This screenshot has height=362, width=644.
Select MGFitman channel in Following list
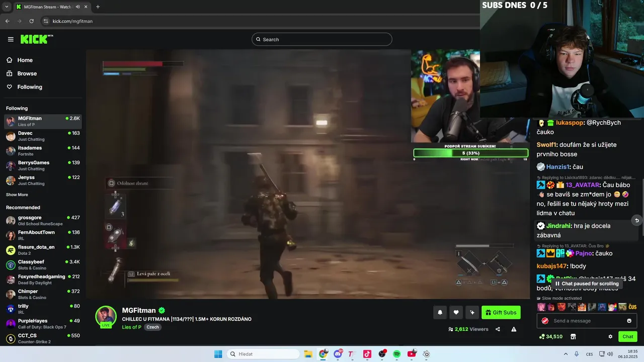coord(42,121)
